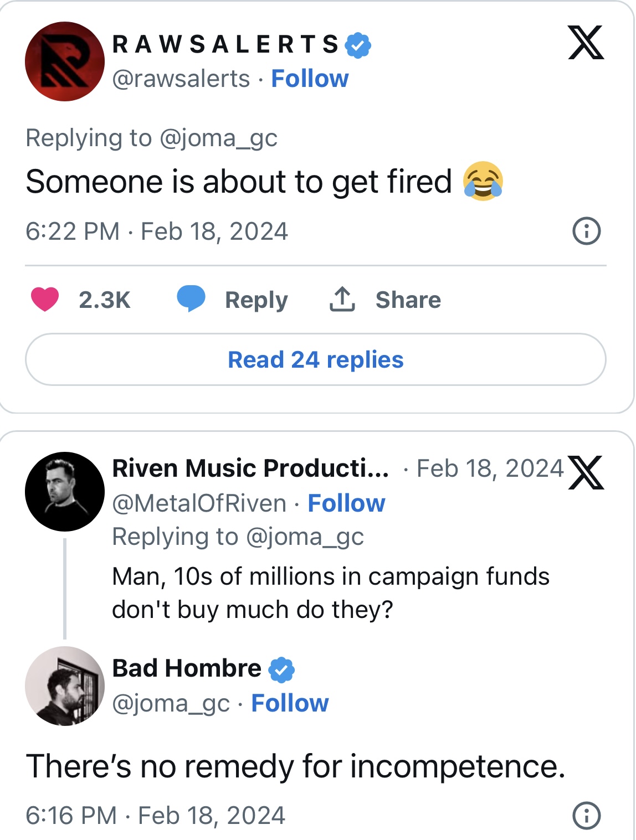This screenshot has height=840, width=636.
Task: Expand the Read 24 replies button
Action: point(316,359)
